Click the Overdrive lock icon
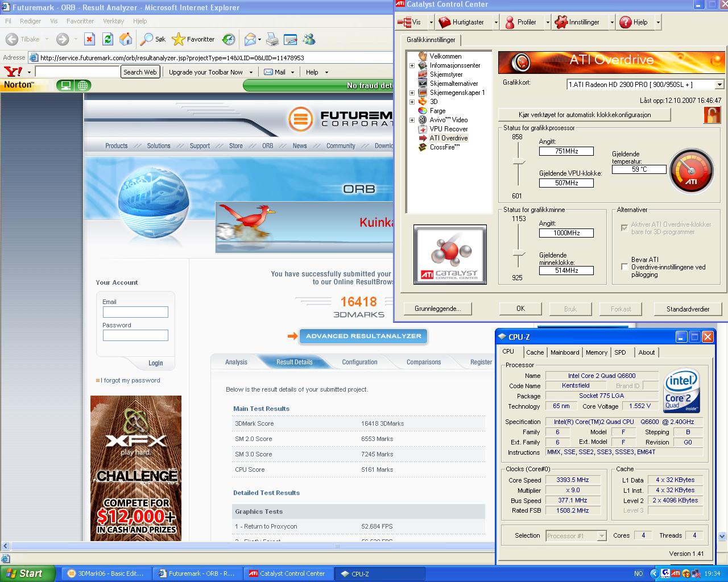 (x=712, y=114)
